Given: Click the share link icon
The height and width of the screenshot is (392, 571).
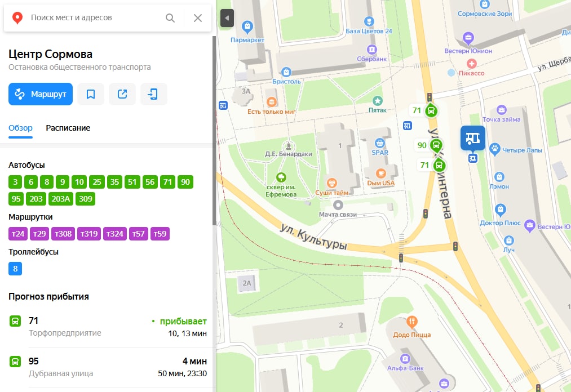Looking at the screenshot, I should point(122,94).
